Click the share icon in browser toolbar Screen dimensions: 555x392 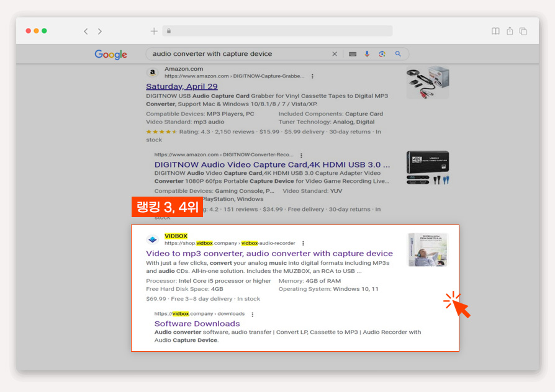coord(510,31)
